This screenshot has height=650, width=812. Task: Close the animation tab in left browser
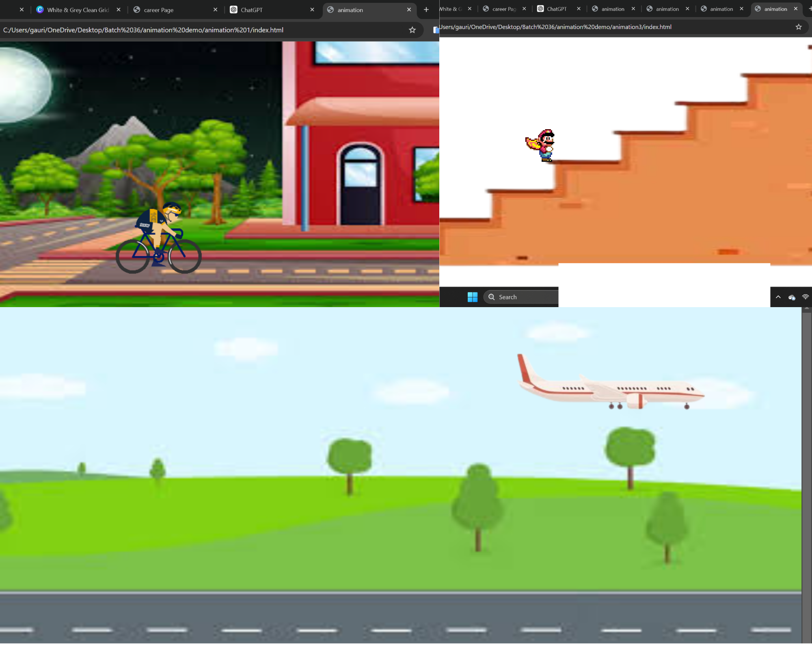click(409, 10)
